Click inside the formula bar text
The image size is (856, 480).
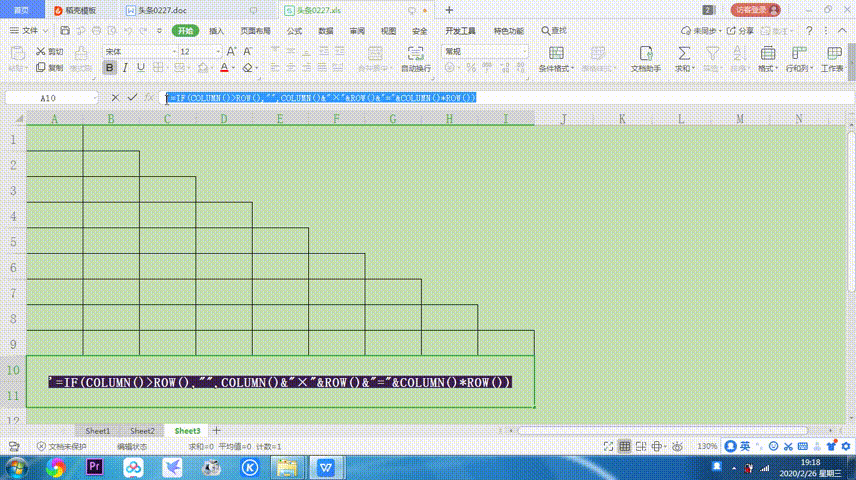(x=322, y=98)
